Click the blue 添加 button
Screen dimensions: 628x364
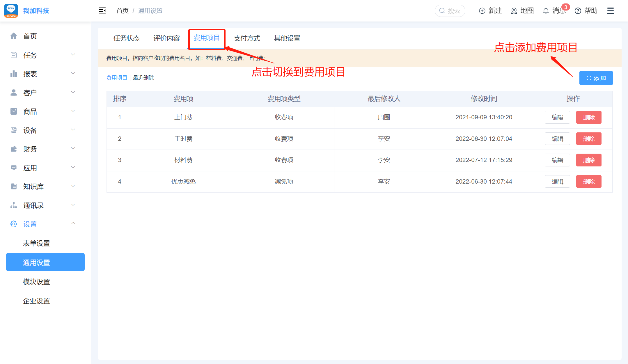[x=596, y=78]
